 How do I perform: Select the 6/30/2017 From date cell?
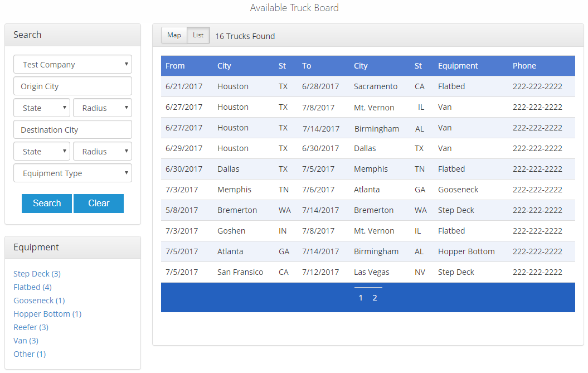tap(184, 169)
